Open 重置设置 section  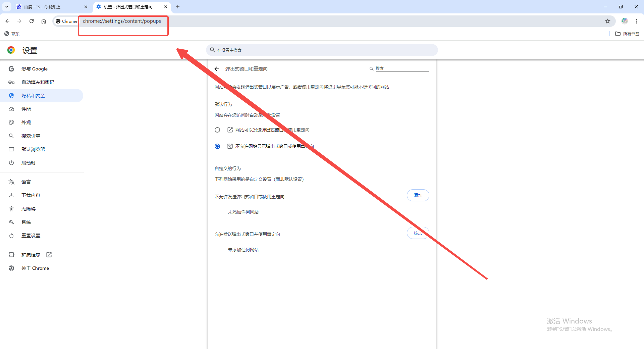tap(42, 236)
